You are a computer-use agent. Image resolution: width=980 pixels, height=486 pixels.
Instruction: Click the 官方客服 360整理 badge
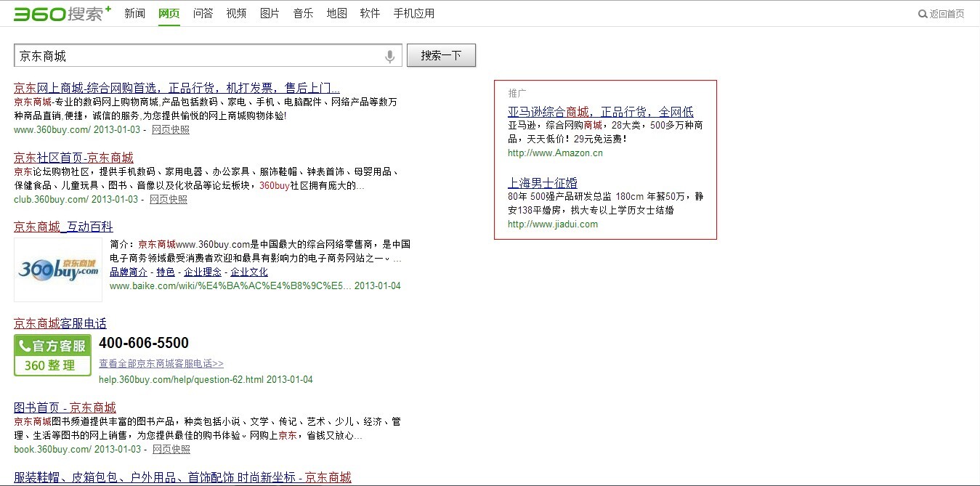(x=52, y=355)
